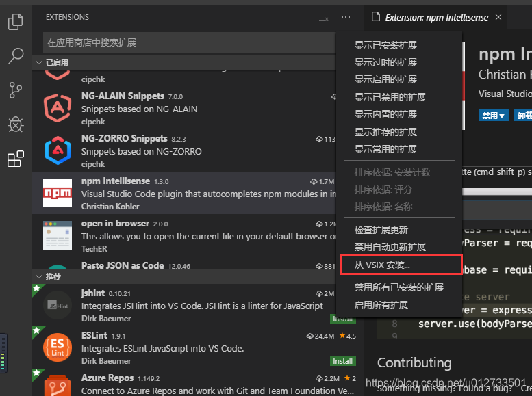This screenshot has width=532, height=396.
Task: Collapse the 推荐 section
Action: click(x=39, y=276)
